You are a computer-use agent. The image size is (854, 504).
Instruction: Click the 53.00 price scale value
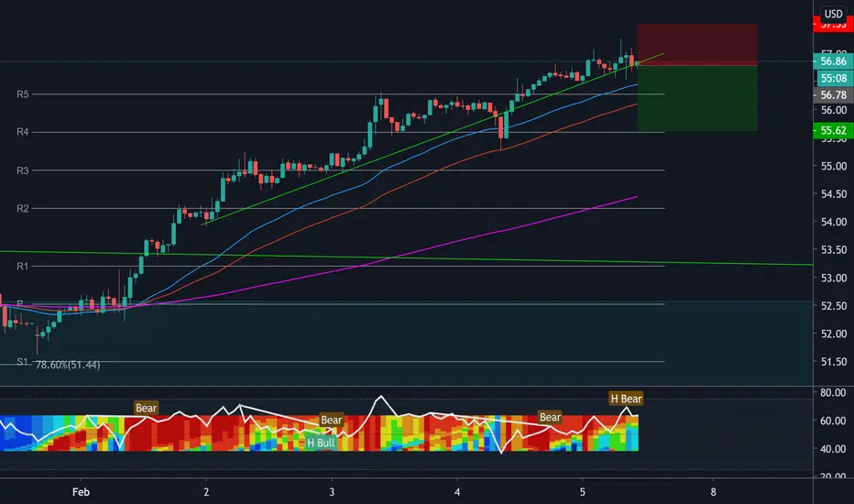pyautogui.click(x=833, y=278)
